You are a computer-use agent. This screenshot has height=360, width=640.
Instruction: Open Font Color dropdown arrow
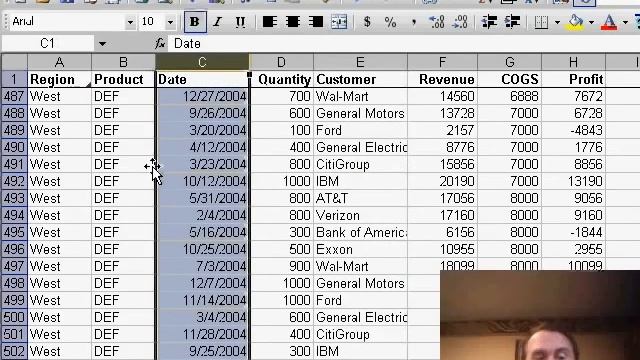point(625,22)
